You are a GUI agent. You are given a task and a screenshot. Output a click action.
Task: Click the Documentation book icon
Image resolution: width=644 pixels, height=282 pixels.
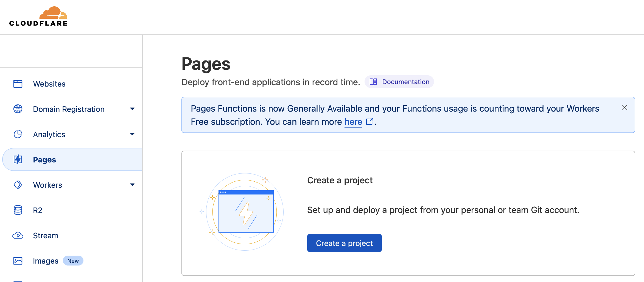(373, 82)
